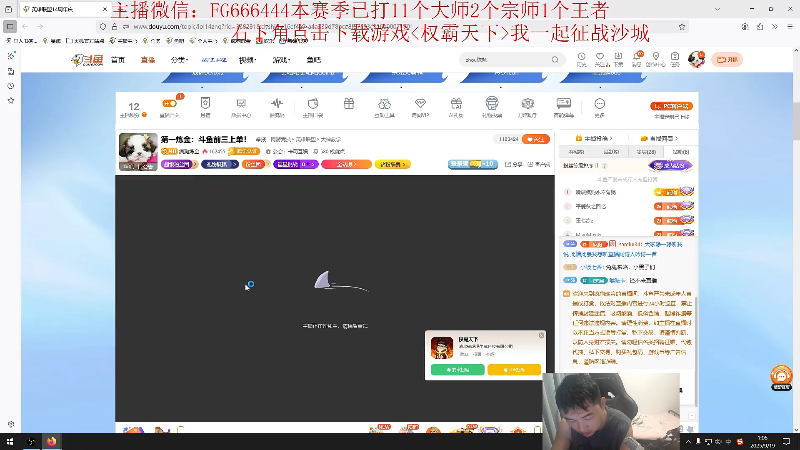
Task: Open notifications bell with badge
Action: tap(637, 59)
